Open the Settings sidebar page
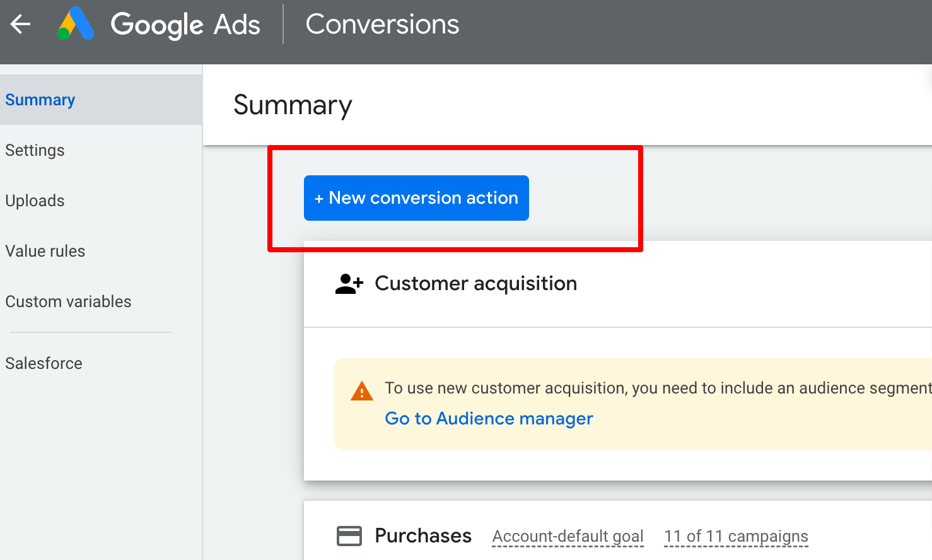 coord(35,150)
